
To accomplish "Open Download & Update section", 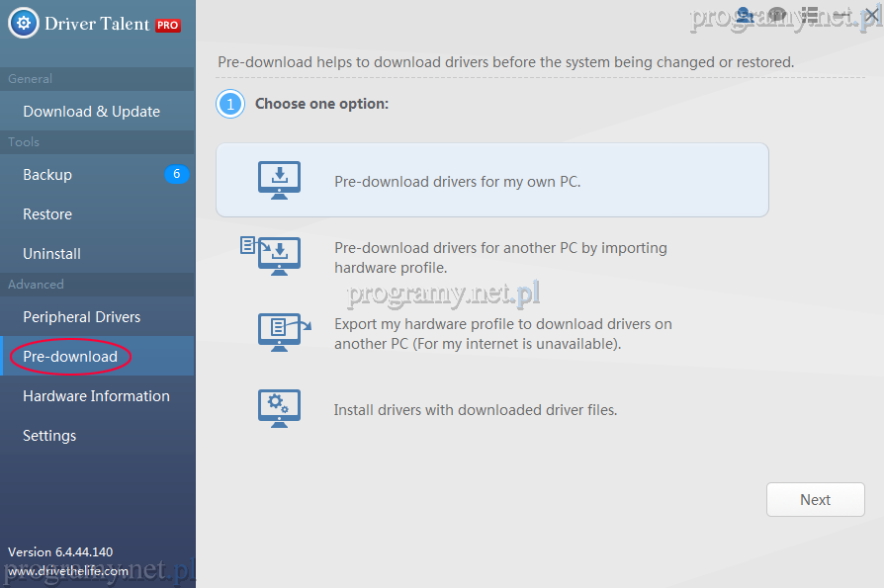I will tap(91, 112).
